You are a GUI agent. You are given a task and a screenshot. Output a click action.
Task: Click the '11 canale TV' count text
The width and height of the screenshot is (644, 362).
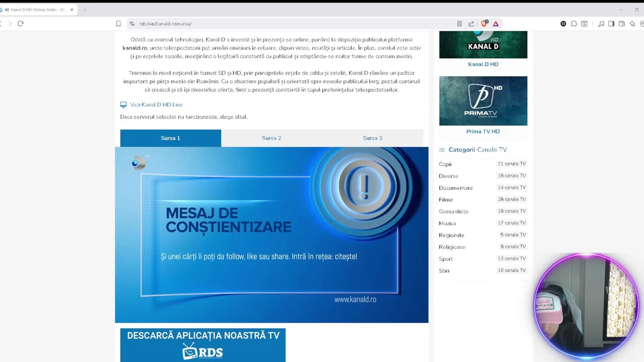click(512, 164)
